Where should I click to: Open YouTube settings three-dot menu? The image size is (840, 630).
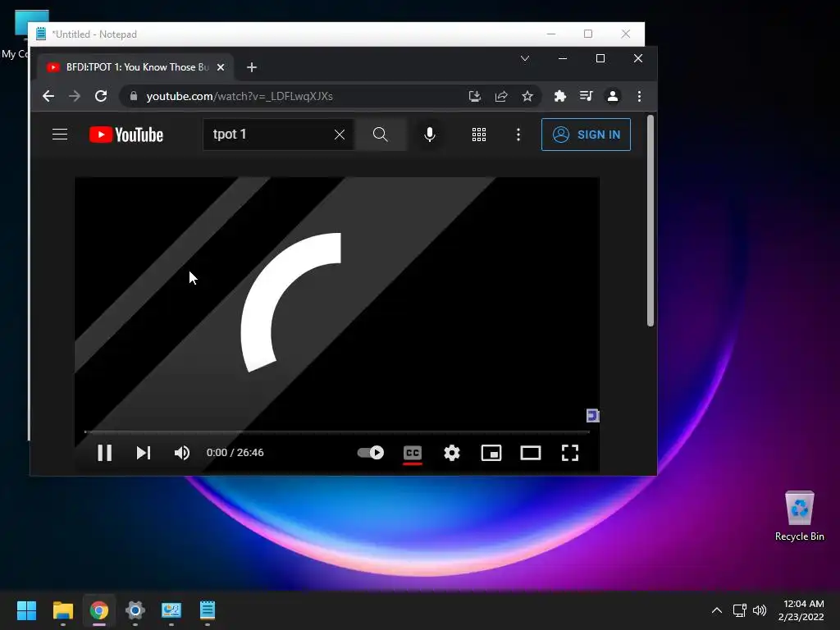tap(518, 135)
